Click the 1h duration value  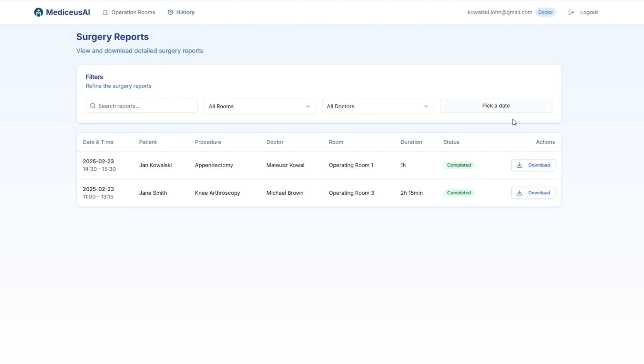403,165
